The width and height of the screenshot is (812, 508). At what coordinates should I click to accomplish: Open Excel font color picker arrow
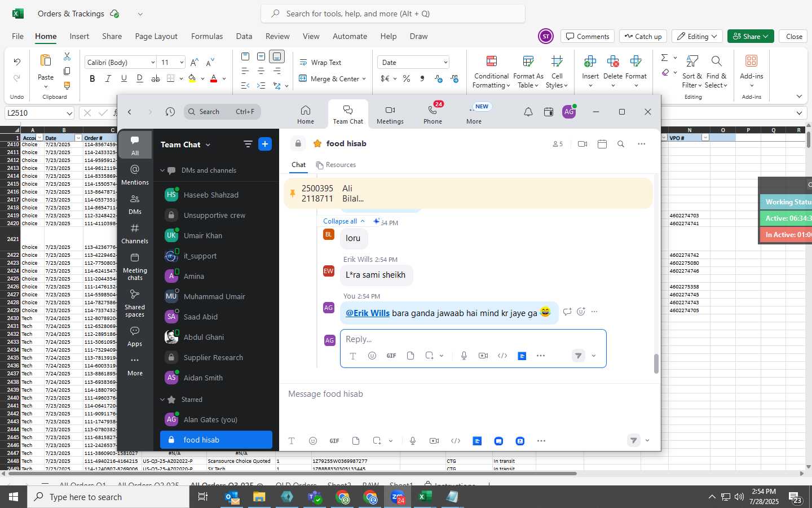(224, 78)
